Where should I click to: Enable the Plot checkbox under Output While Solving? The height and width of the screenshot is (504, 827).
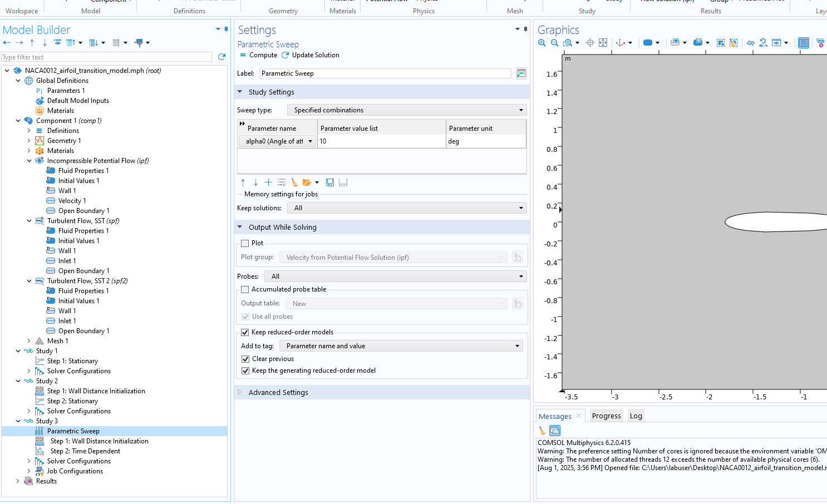point(245,243)
